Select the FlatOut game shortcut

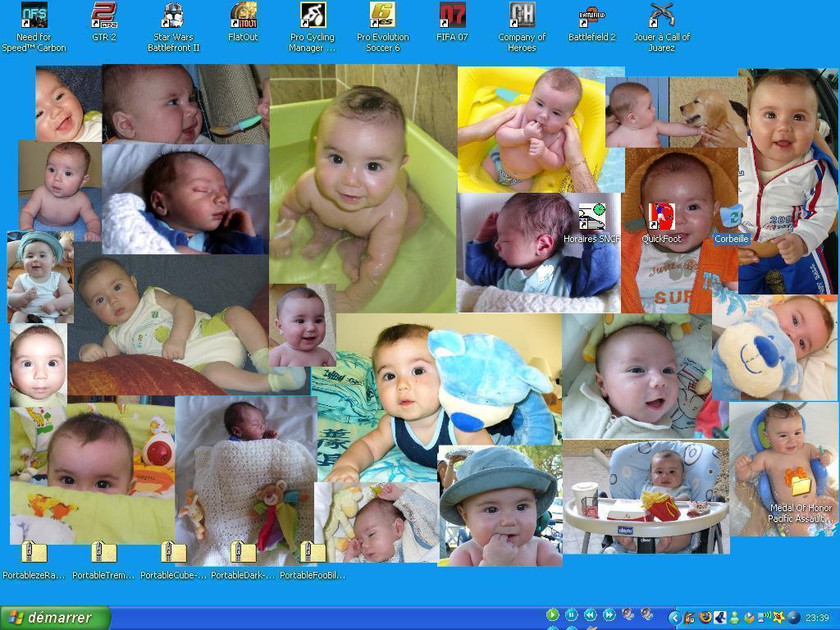coord(243,16)
